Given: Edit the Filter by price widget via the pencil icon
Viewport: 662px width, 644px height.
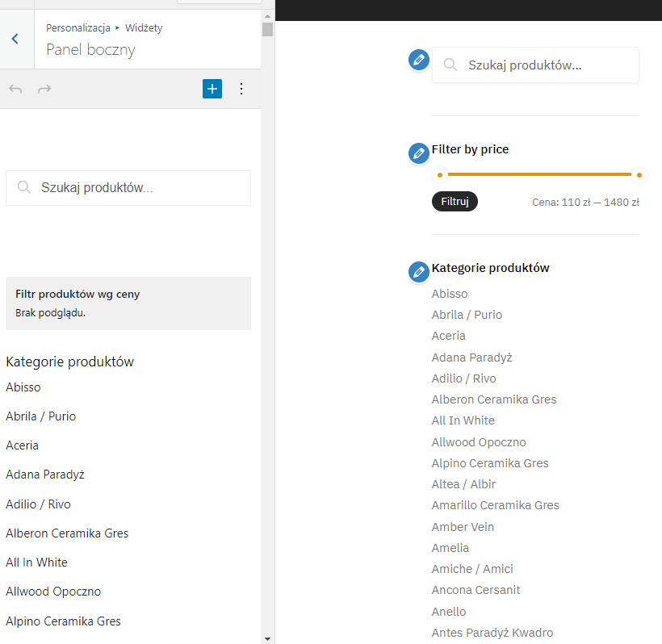Looking at the screenshot, I should (x=419, y=153).
